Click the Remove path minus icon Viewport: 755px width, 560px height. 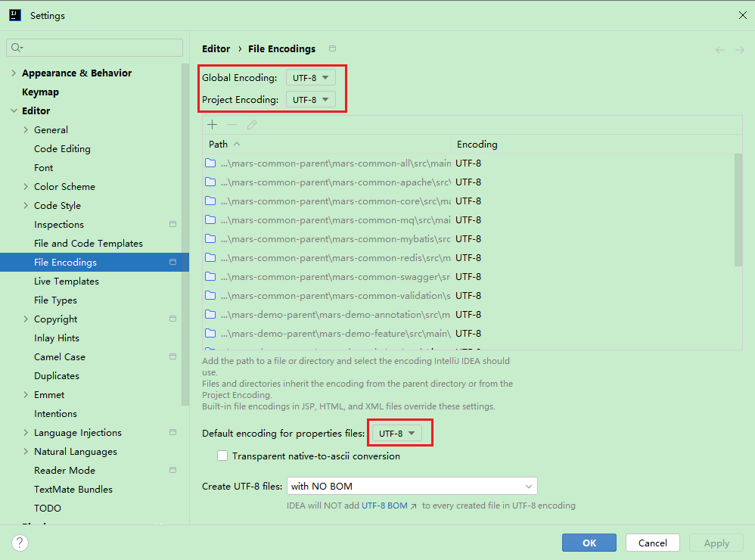(232, 125)
